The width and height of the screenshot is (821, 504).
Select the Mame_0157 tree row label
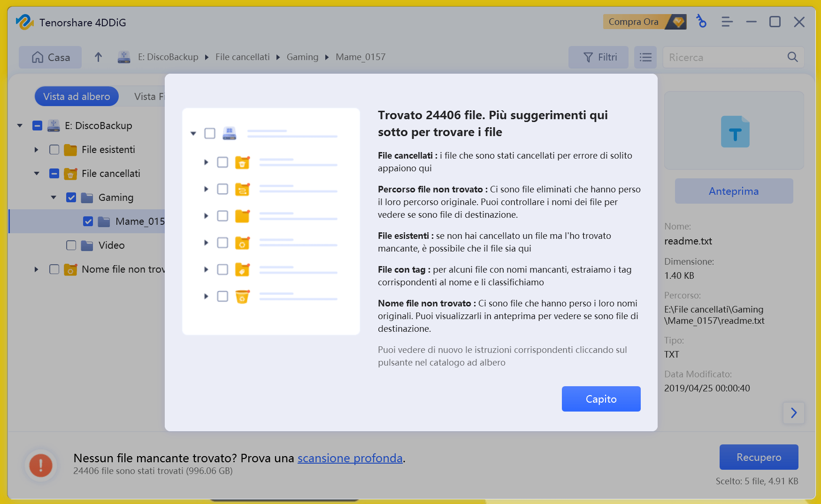(140, 221)
